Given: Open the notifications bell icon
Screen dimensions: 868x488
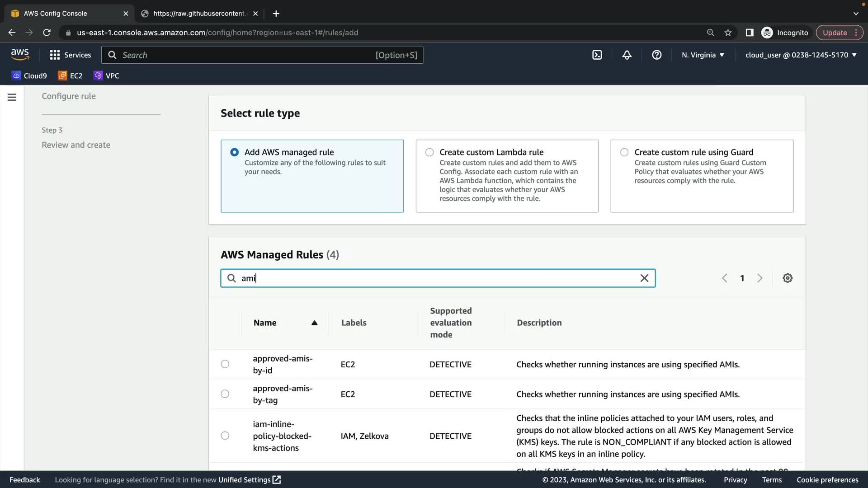Looking at the screenshot, I should (627, 55).
